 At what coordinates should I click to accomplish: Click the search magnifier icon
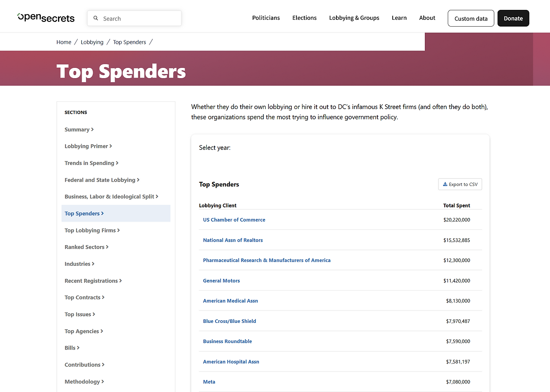[96, 18]
